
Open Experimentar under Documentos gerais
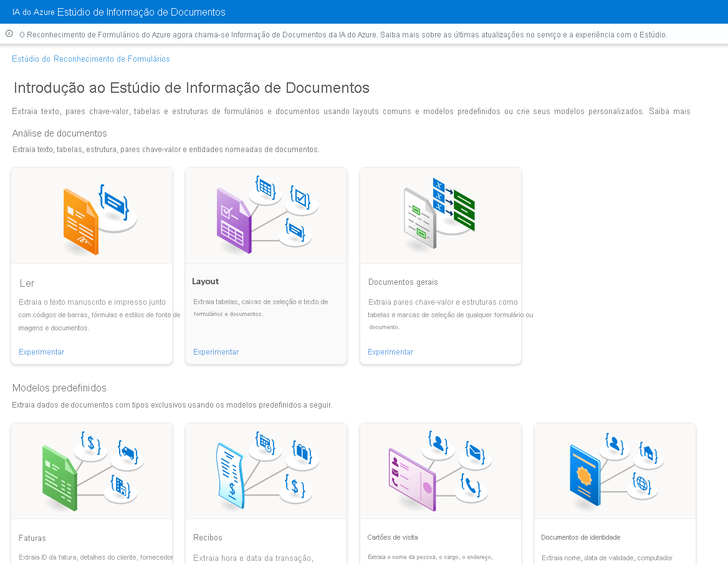coord(390,351)
